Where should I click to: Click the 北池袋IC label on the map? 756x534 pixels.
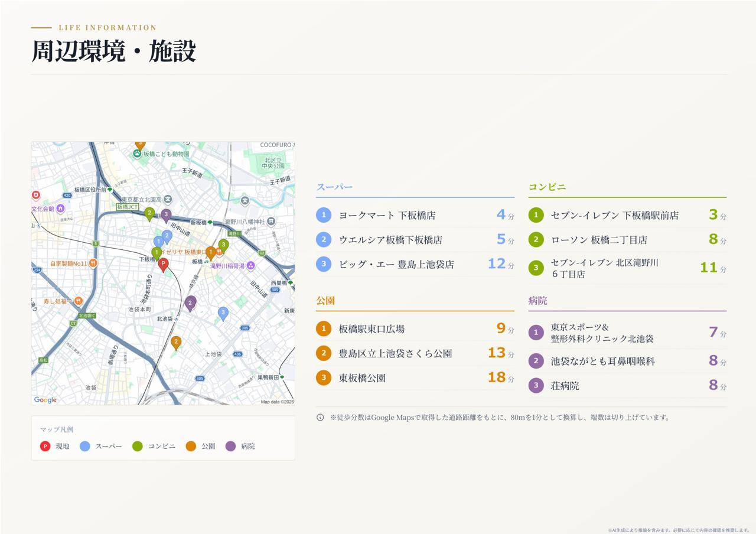(x=87, y=315)
